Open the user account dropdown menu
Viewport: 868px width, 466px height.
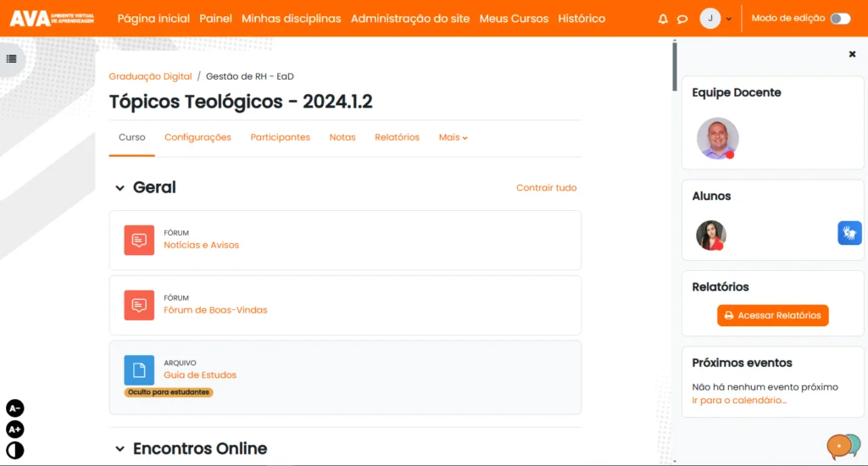[x=716, y=19]
